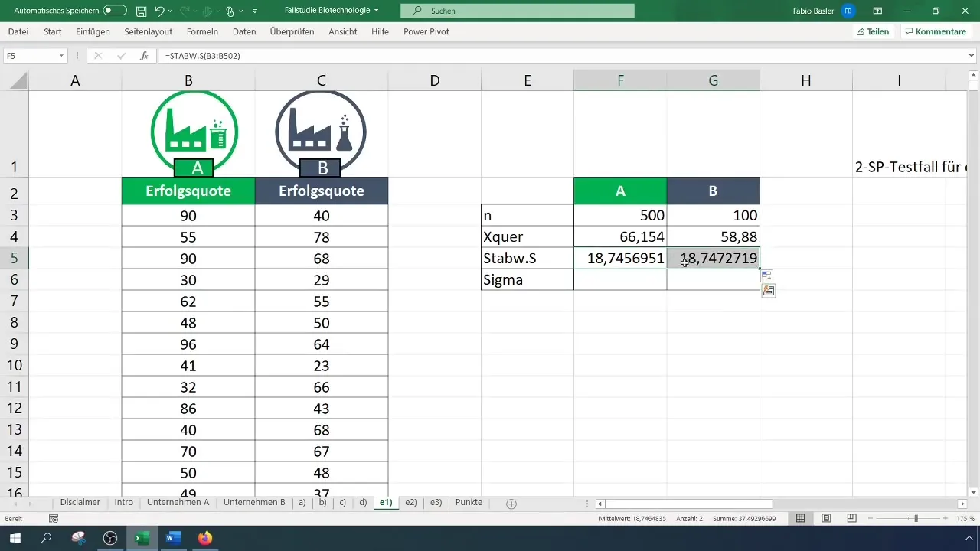
Task: Open the Fallstudie Biotechnologie title dropdown
Action: pos(377,11)
